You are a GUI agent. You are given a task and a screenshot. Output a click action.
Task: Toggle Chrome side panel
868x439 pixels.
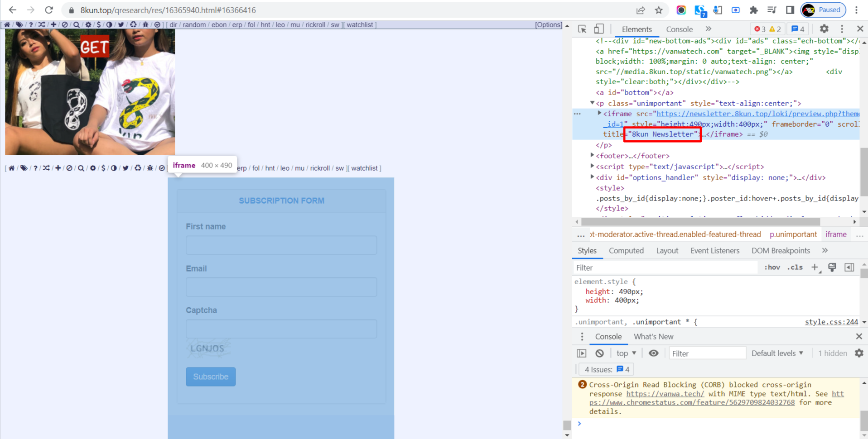click(790, 10)
